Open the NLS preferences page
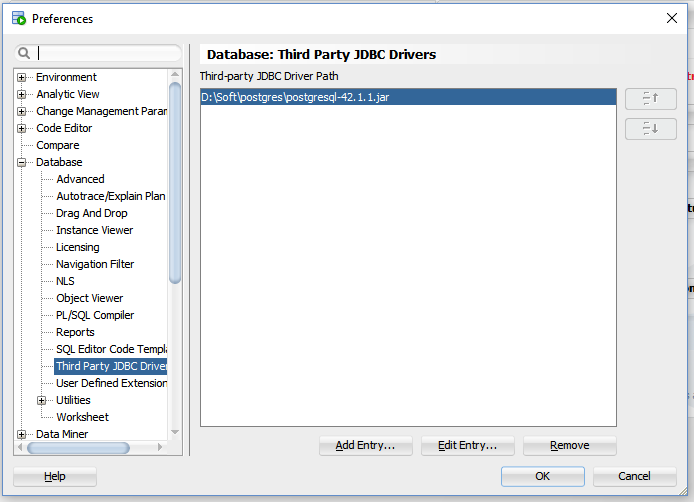The height and width of the screenshot is (502, 694). click(65, 281)
